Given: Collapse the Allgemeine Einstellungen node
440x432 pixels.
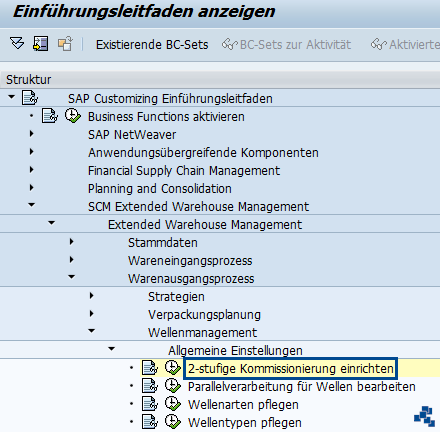Looking at the screenshot, I should [x=111, y=349].
